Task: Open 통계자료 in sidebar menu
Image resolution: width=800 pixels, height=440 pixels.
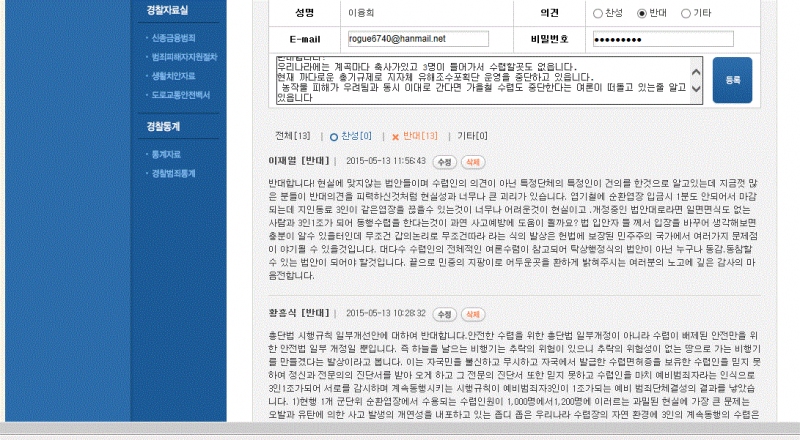Action: [x=166, y=154]
